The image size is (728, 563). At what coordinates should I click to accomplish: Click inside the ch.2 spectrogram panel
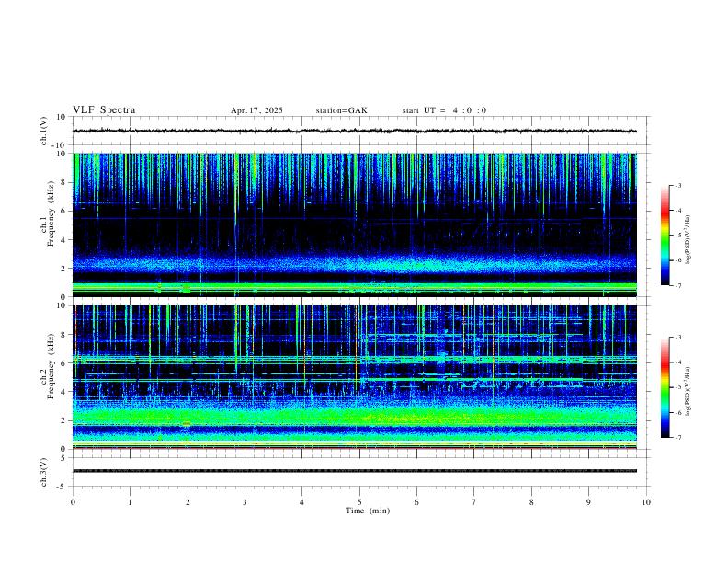click(355, 377)
